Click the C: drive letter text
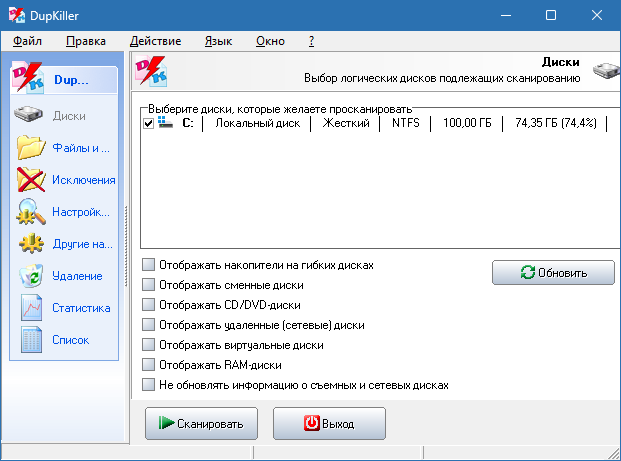 coord(188,123)
